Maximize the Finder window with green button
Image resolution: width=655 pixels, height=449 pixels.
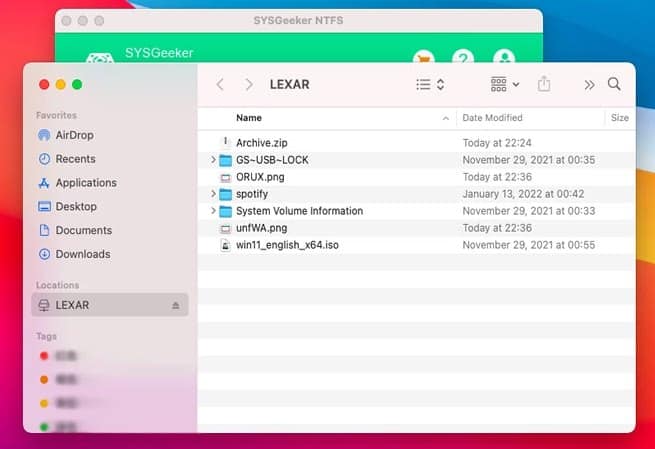(x=77, y=84)
